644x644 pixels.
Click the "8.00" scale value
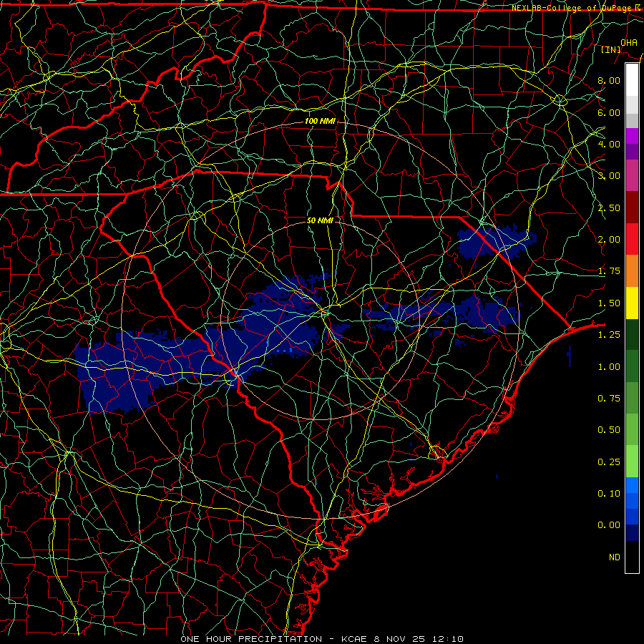609,80
